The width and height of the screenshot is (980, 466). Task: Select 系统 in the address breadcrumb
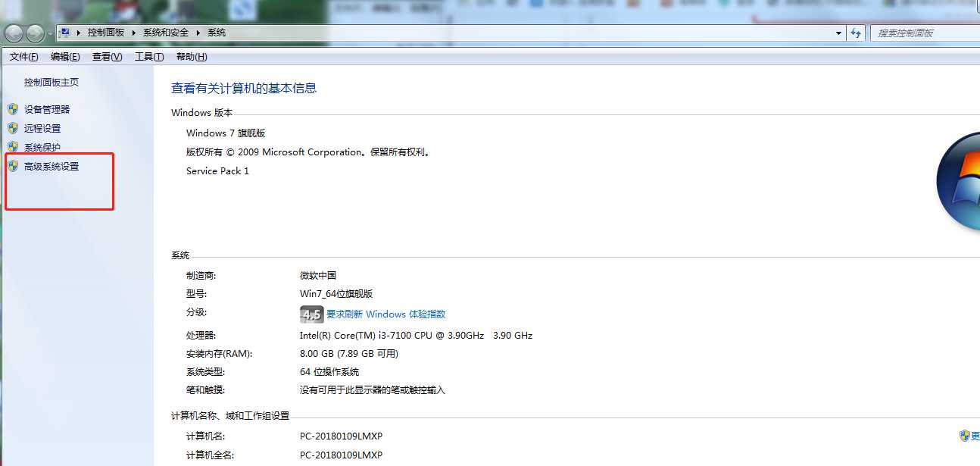[x=217, y=33]
